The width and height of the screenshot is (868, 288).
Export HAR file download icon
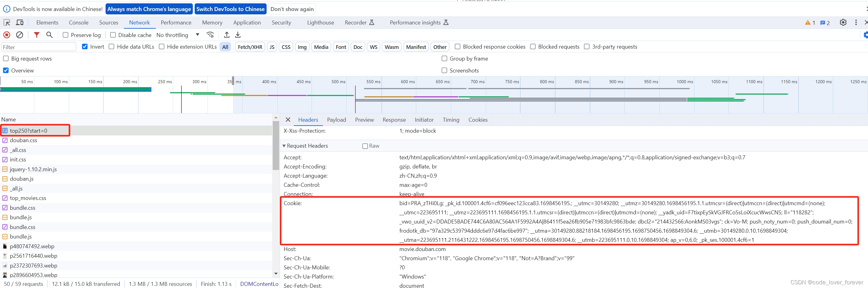click(x=238, y=35)
